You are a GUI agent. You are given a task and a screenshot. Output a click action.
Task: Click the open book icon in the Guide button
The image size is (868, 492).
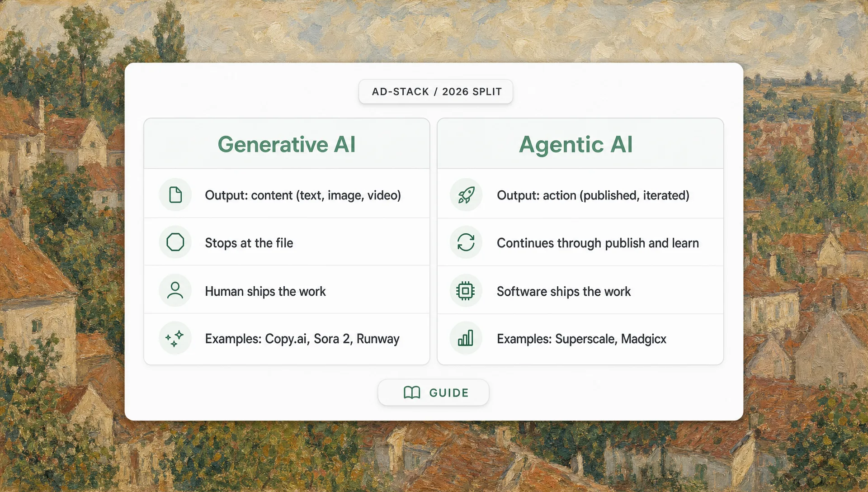(x=412, y=393)
